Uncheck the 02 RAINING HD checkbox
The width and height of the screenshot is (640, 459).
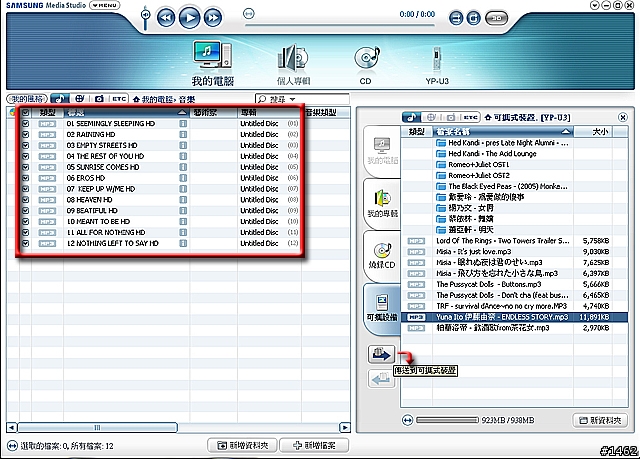pyautogui.click(x=26, y=134)
